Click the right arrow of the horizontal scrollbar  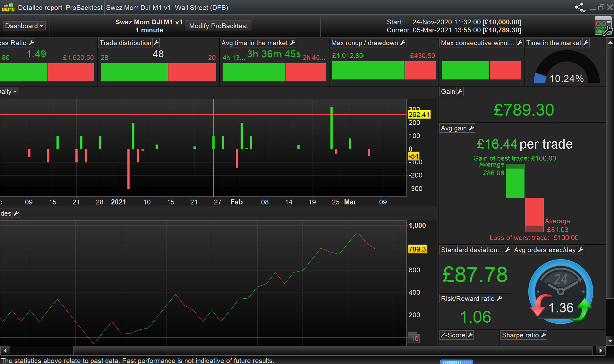pos(601,351)
